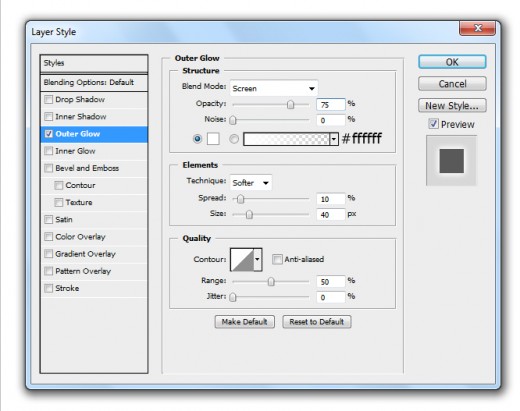Click the Opacity slider handle
This screenshot has width=520, height=411.
pos(290,105)
